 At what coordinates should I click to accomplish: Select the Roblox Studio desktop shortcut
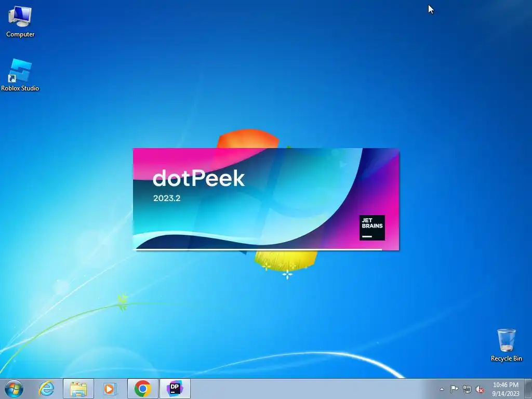[20, 75]
